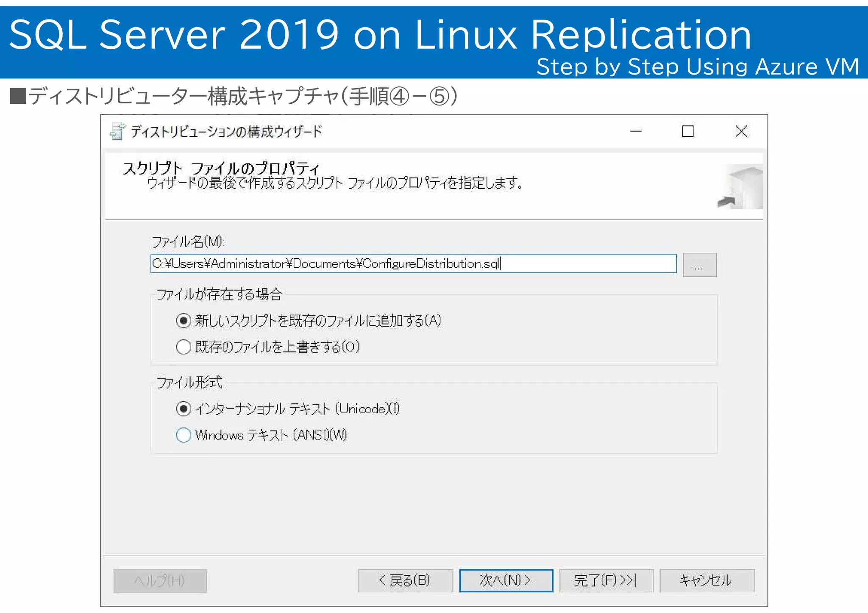Proceed with the 次へ(N) button

pos(506,580)
